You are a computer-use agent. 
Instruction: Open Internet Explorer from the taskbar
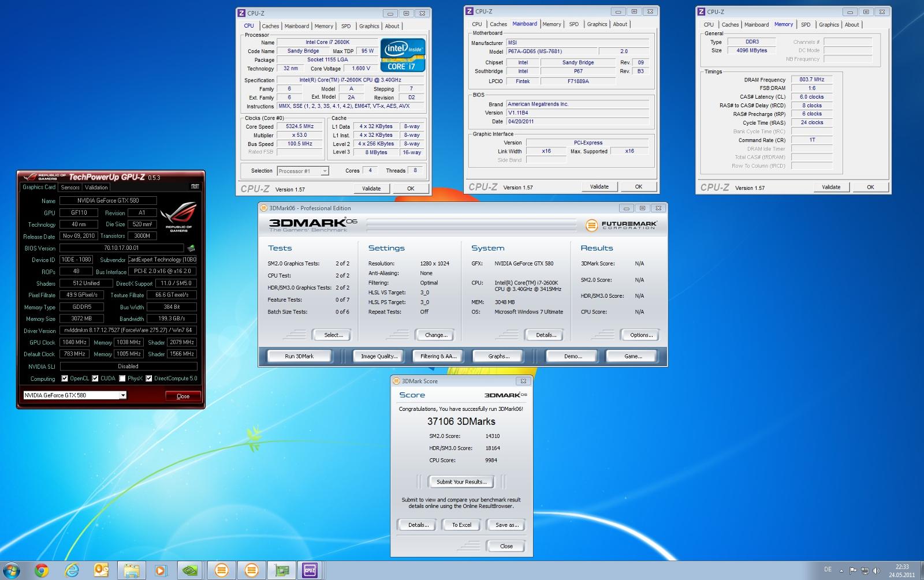(72, 570)
